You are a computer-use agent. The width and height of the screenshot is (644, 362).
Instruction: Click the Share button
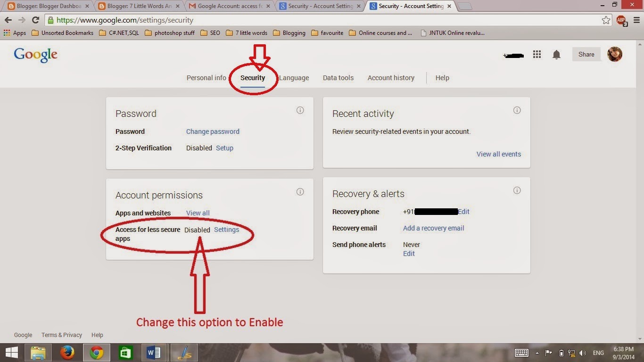point(586,54)
